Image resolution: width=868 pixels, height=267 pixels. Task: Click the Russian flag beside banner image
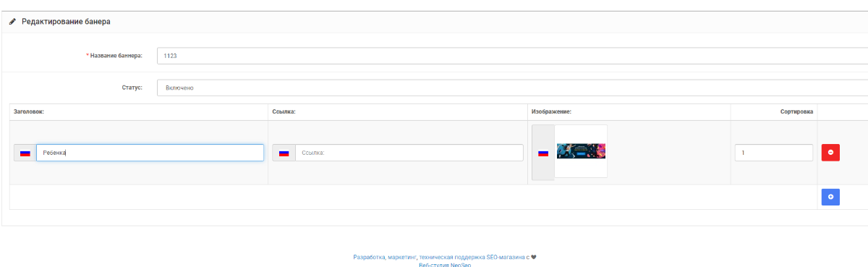543,153
